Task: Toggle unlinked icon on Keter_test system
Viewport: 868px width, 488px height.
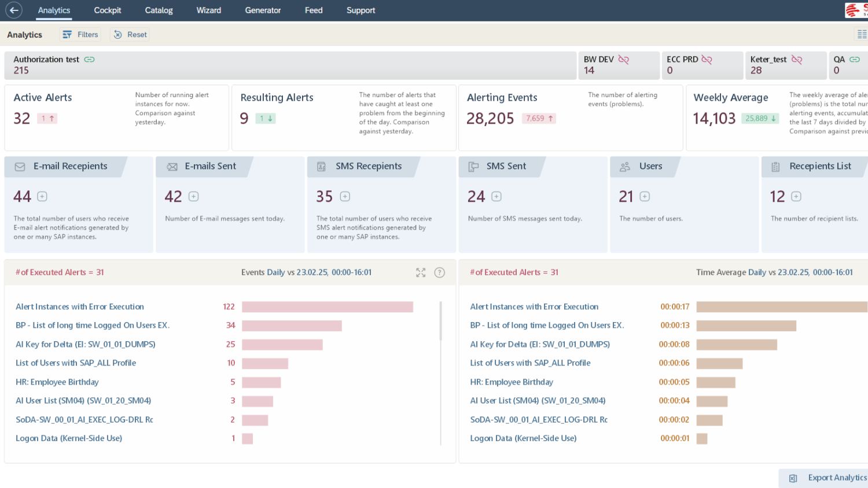Action: click(797, 60)
